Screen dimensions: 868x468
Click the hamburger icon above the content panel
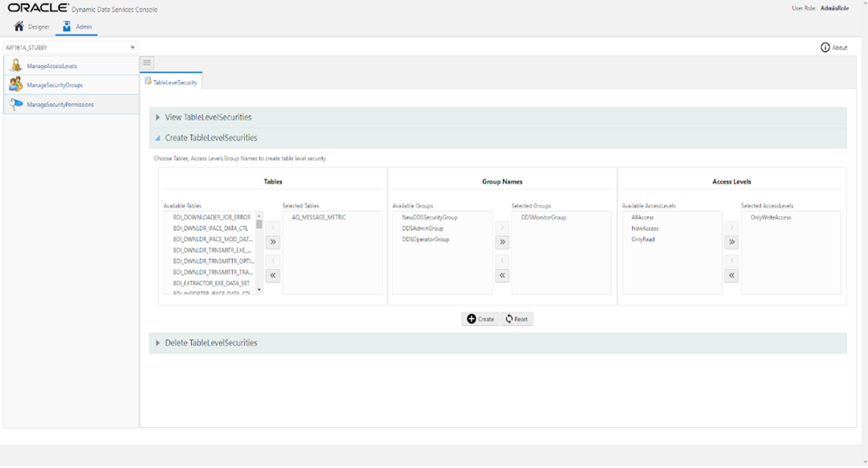tap(146, 62)
